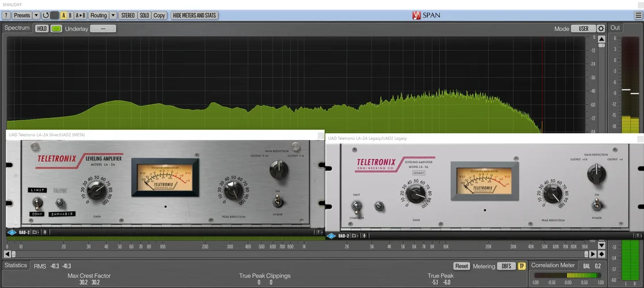Select the Statistics tab
This screenshot has height=288, width=644.
pos(16,266)
